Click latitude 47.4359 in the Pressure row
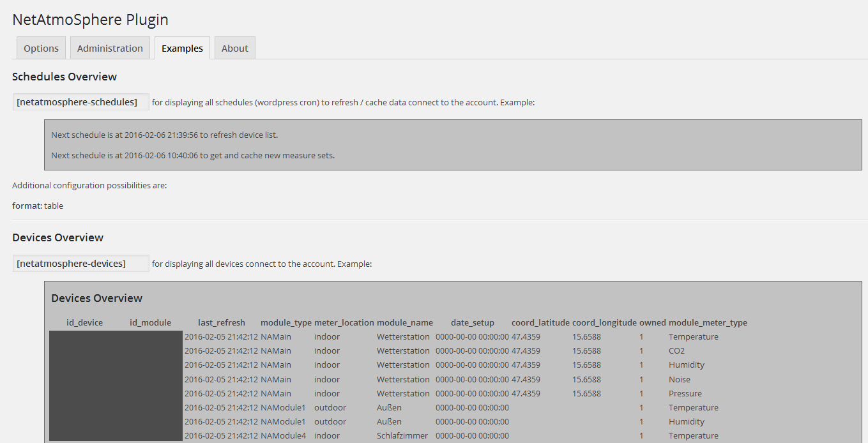The width and height of the screenshot is (868, 443). [526, 393]
